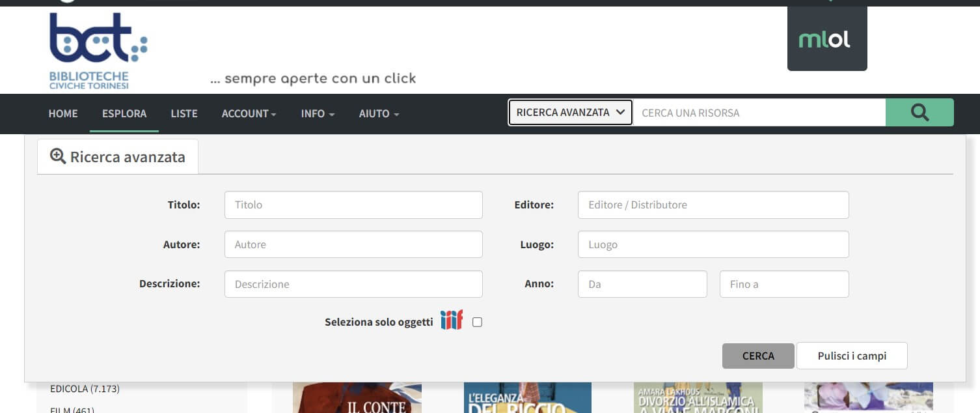
Task: Go to the Home menu item
Action: tap(63, 113)
